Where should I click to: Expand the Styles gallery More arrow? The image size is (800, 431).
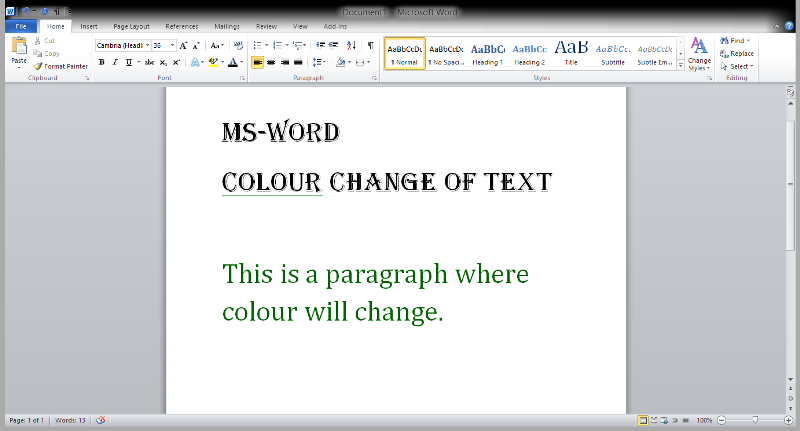(681, 65)
